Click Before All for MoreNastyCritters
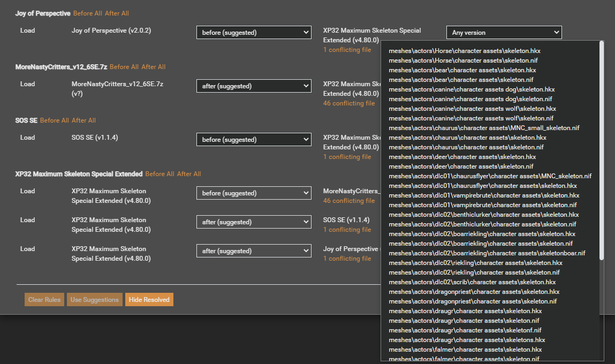 (124, 67)
